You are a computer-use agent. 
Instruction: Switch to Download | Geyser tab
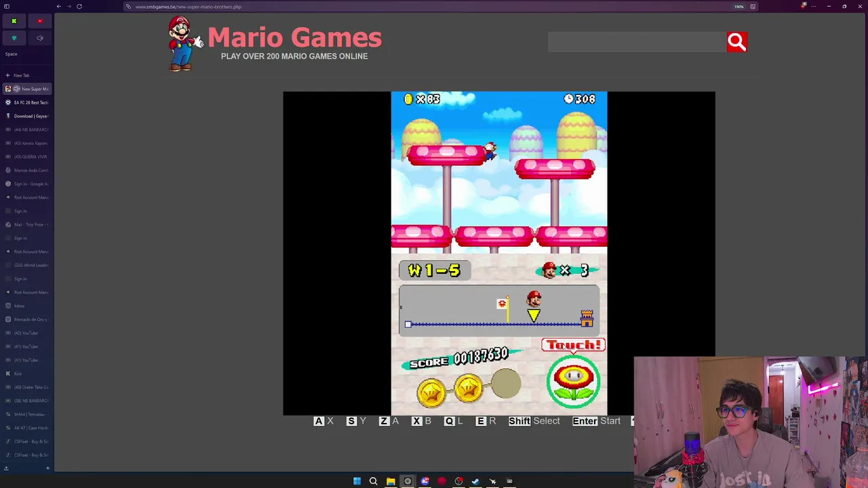26,116
